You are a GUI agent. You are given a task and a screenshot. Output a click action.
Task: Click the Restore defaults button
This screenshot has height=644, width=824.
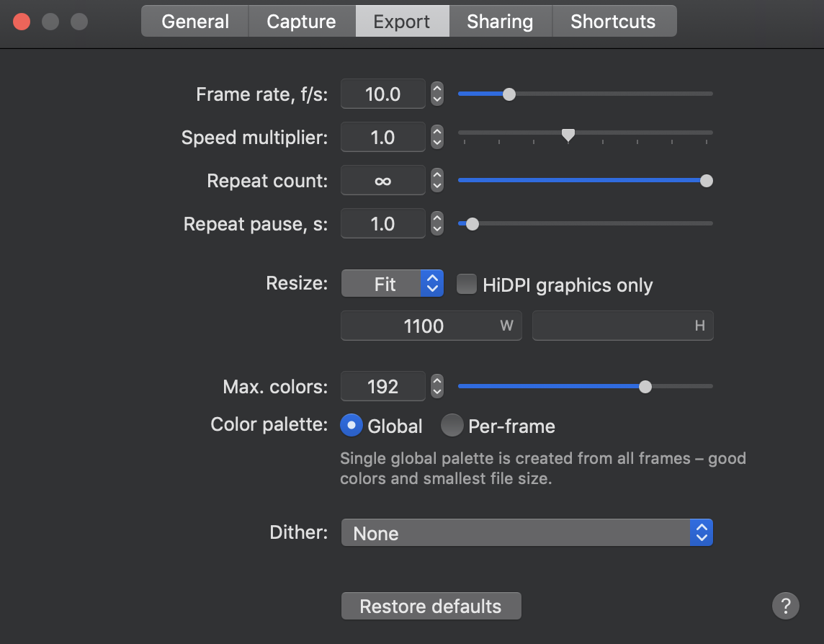click(431, 606)
